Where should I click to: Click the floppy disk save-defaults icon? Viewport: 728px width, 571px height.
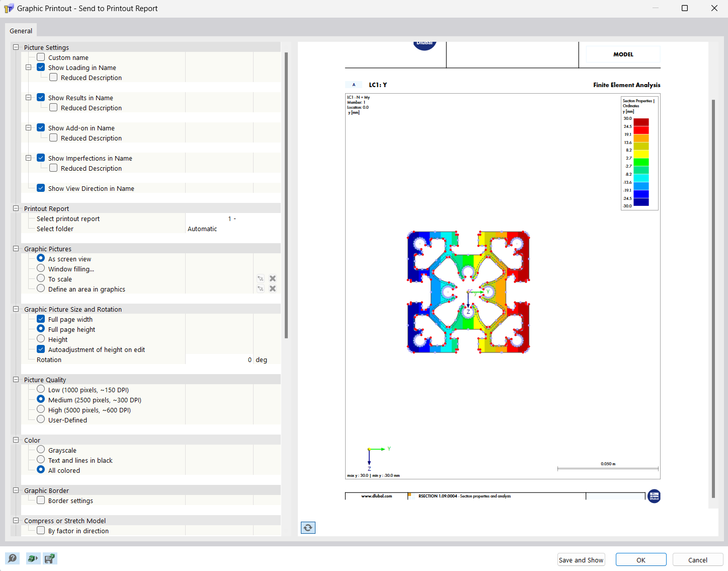pyautogui.click(x=50, y=558)
